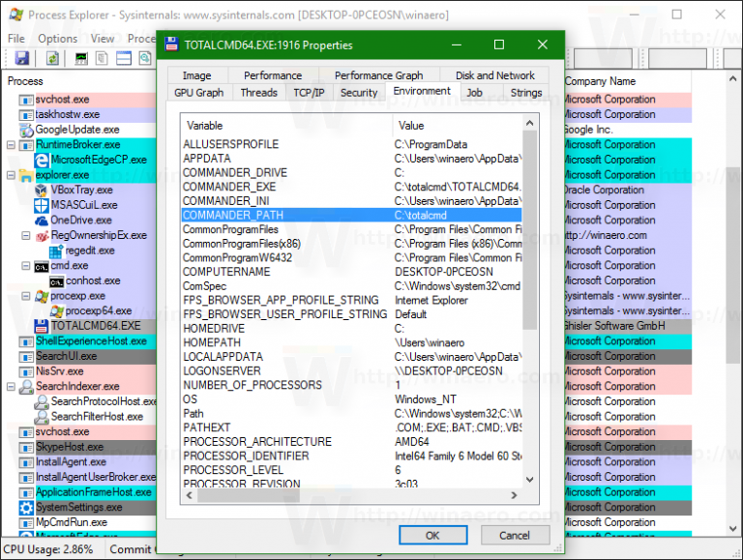Open the Disk and Network tab
Image resolution: width=743 pixels, height=560 pixels.
click(494, 75)
